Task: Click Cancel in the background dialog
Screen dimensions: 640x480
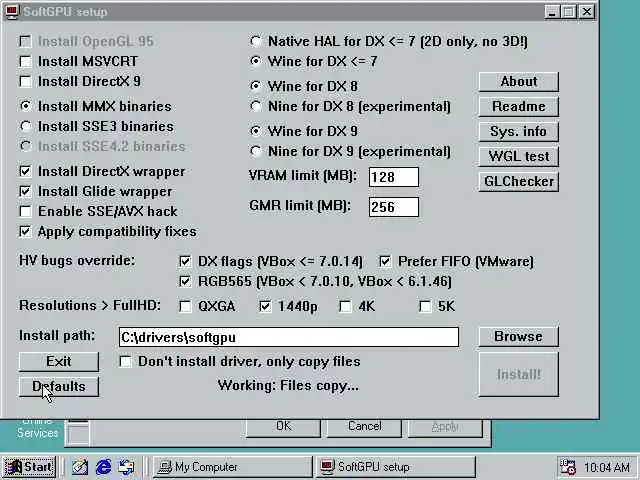Action: (364, 427)
